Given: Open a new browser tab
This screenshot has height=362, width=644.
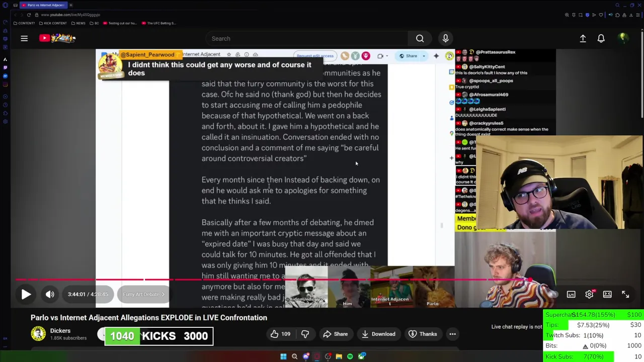Looking at the screenshot, I should (71, 5).
